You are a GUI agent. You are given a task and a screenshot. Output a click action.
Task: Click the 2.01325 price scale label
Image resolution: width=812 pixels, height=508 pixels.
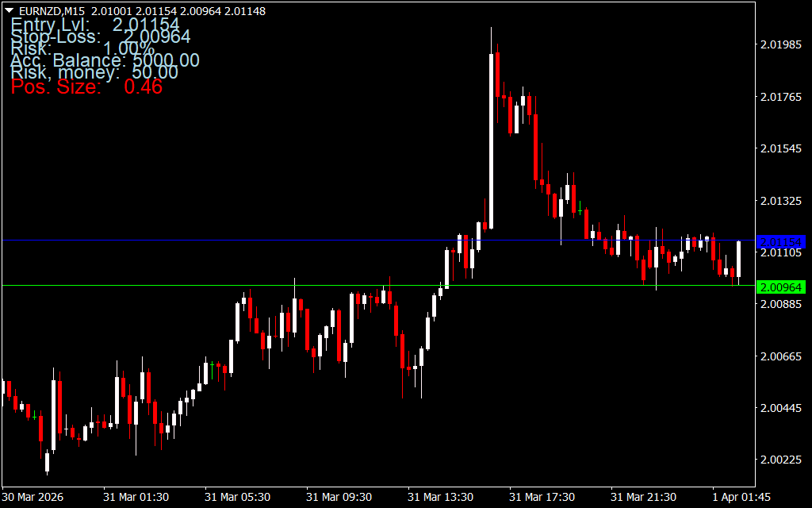tap(781, 201)
